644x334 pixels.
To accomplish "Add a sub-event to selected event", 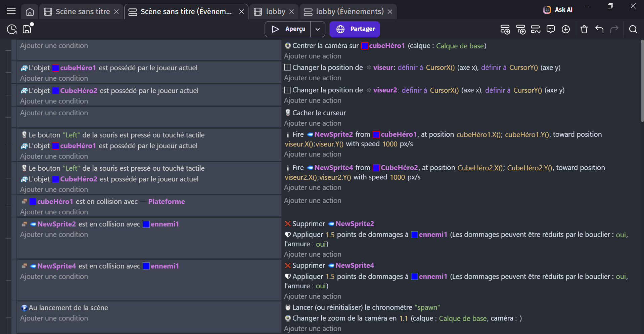I will 521,29.
